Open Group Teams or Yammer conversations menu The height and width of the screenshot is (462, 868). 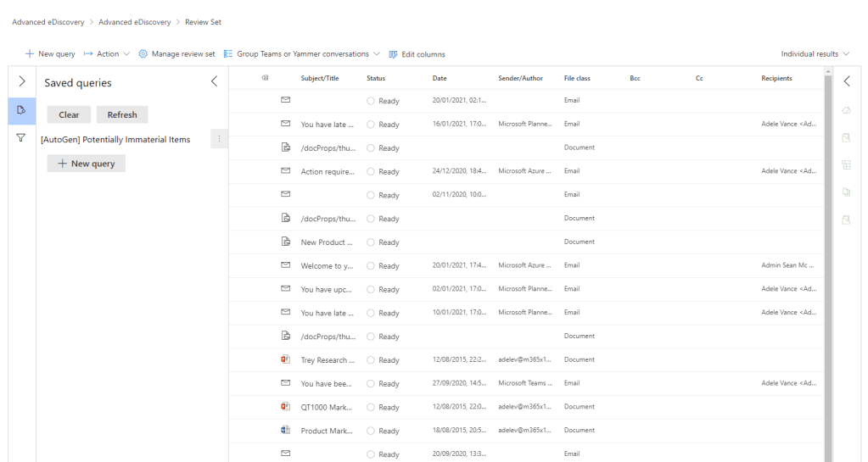pyautogui.click(x=302, y=54)
